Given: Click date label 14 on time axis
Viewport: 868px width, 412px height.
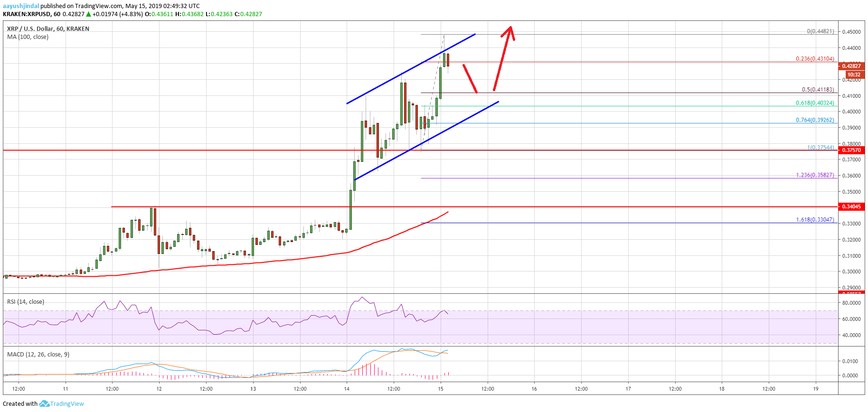Looking at the screenshot, I should point(347,389).
